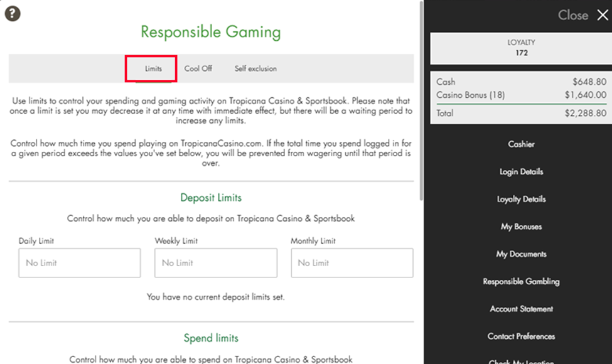
Task: Click the Responsible Gaming heading
Action: pos(211,32)
